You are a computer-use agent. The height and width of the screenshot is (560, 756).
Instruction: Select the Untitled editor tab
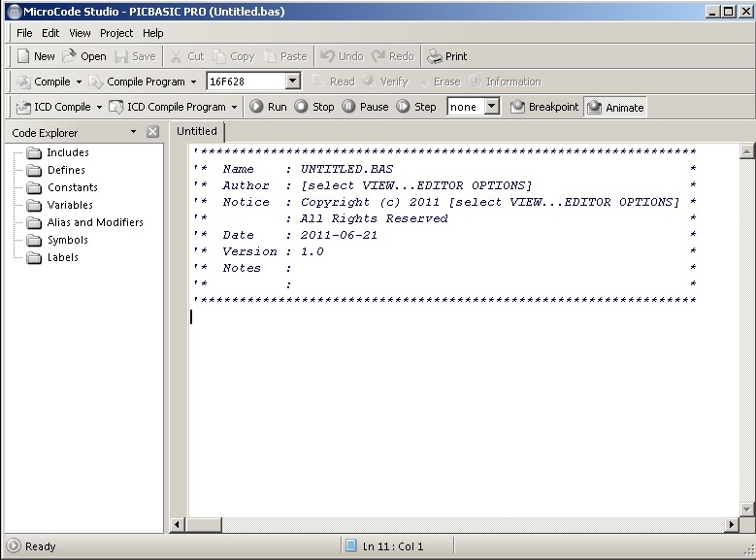tap(197, 131)
